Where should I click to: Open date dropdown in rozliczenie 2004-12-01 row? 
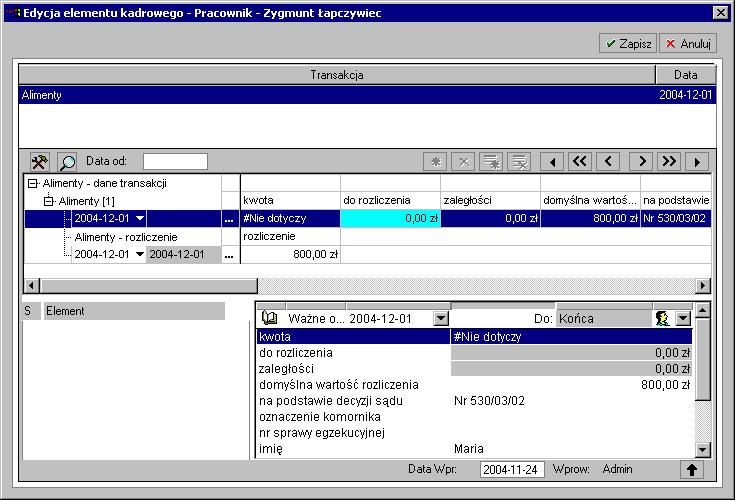140,254
